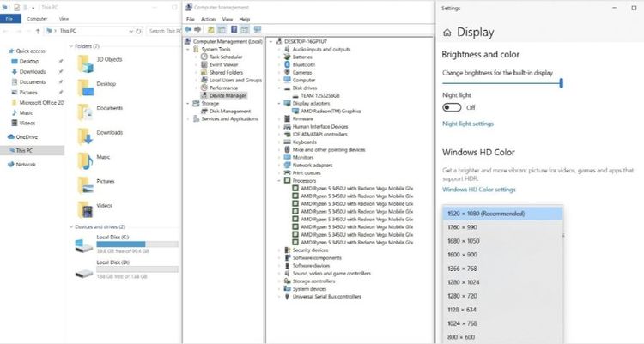Select AMD Radeon(TM) Graphics adapter
This screenshot has height=344, width=644.
point(331,112)
